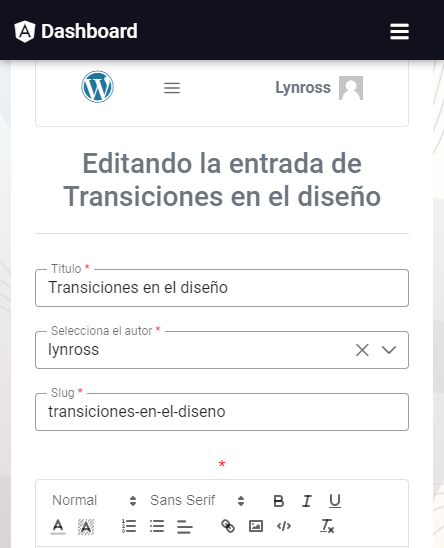This screenshot has width=444, height=548.
Task: Focus the Slug input field
Action: pos(222,412)
